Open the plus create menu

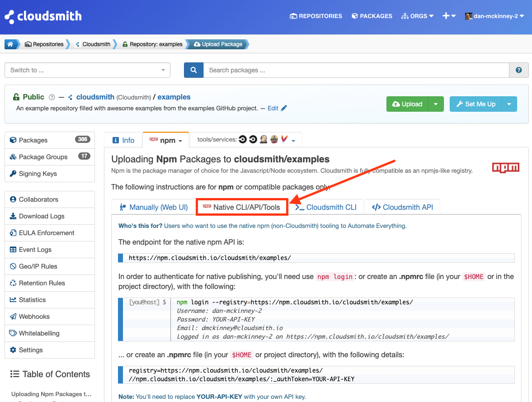click(x=449, y=16)
